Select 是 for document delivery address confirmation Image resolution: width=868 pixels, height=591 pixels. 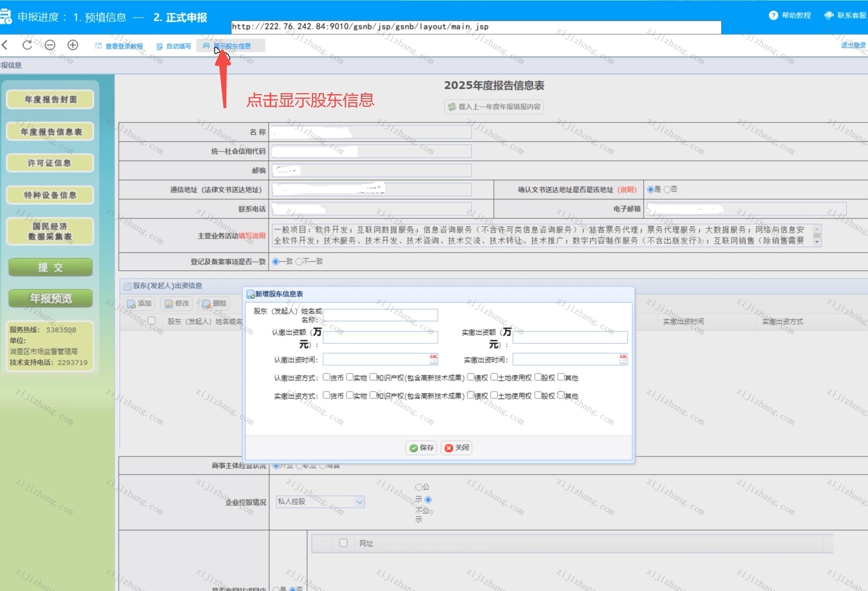tap(650, 189)
